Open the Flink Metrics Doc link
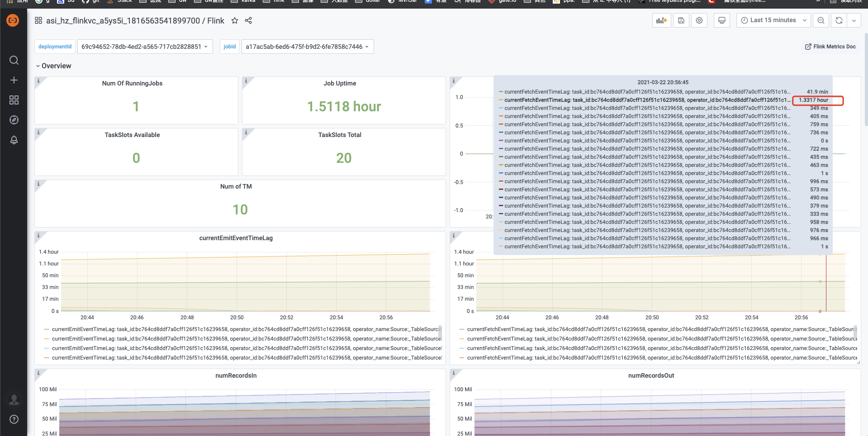868x436 pixels. click(x=830, y=47)
